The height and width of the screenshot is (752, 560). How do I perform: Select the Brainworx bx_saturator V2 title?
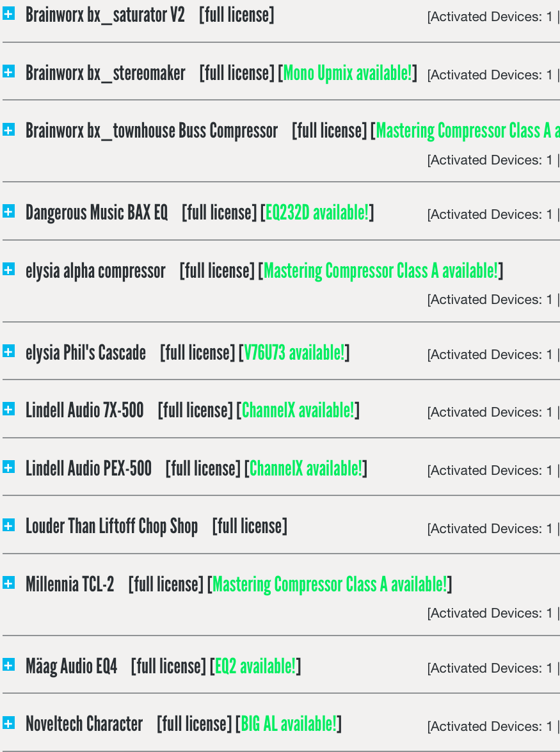pos(105,15)
